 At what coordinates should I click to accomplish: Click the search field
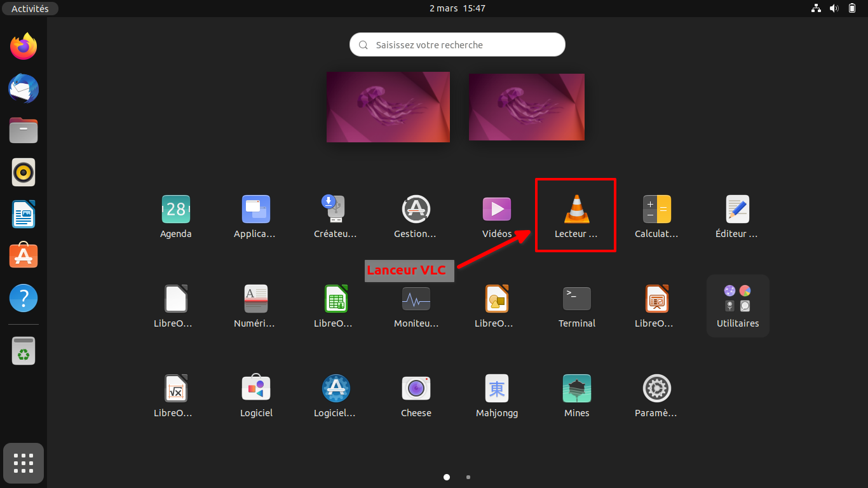(x=457, y=44)
